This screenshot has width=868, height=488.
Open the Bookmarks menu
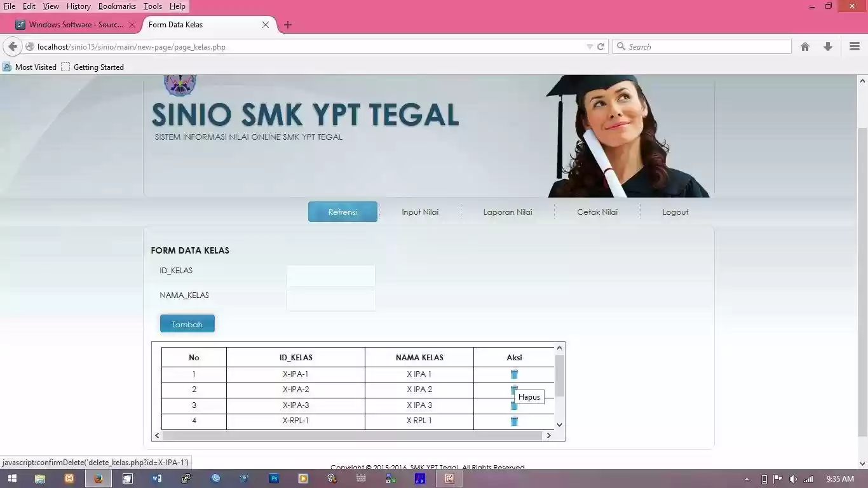[x=117, y=6]
